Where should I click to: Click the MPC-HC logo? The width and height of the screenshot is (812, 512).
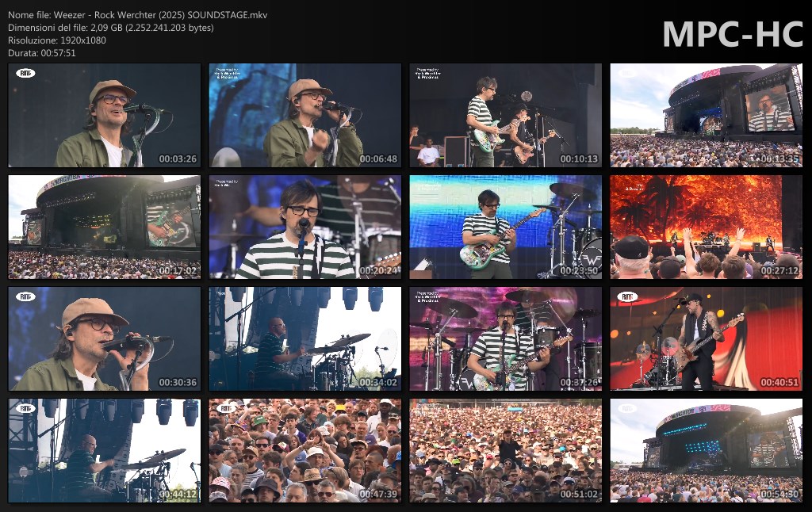point(732,34)
